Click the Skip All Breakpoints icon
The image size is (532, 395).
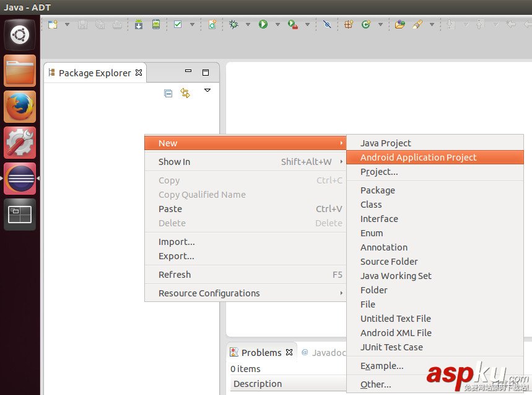pos(327,24)
